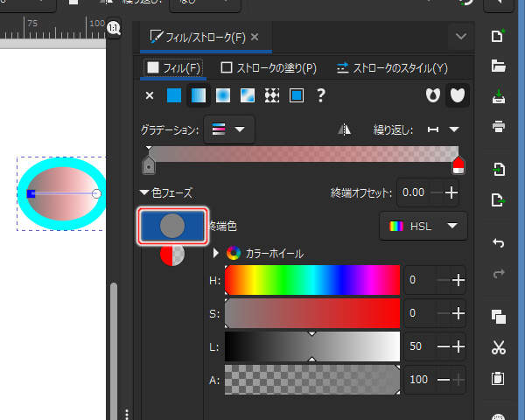
Task: Expand the カラーホイール section
Action: tap(215, 253)
